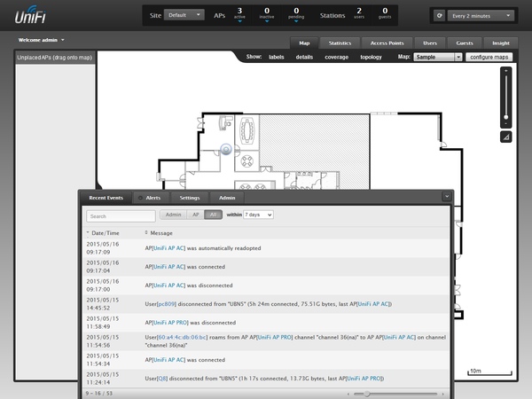Switch to the Statistics tab
Screen dimensions: 532x399
[340, 43]
